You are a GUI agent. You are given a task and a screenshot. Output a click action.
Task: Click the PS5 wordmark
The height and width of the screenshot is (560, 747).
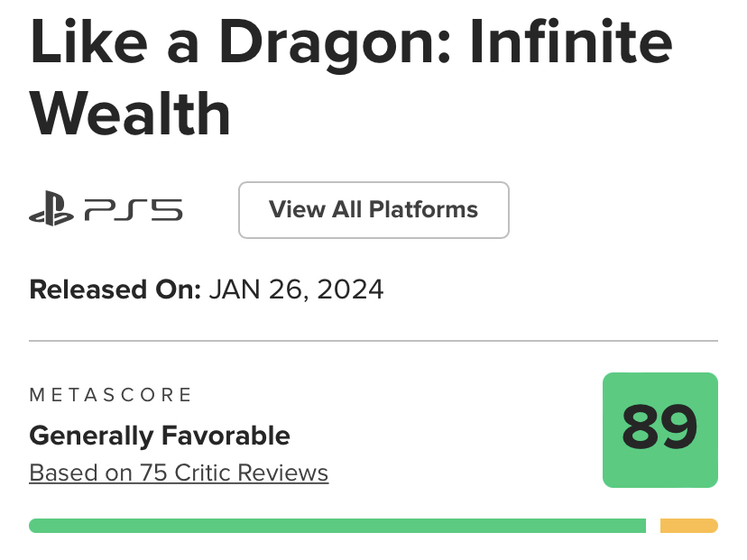pyautogui.click(x=134, y=211)
